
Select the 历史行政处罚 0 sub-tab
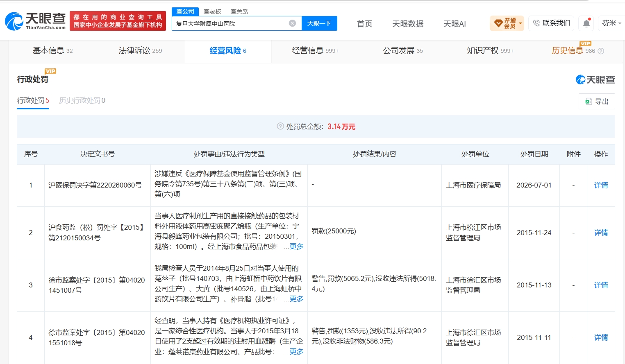[x=82, y=100]
